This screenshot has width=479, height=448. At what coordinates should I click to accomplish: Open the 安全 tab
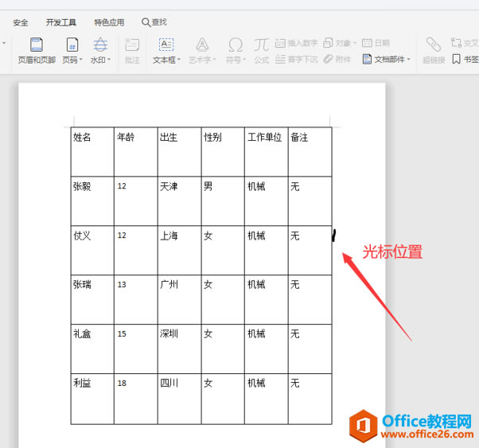(21, 22)
